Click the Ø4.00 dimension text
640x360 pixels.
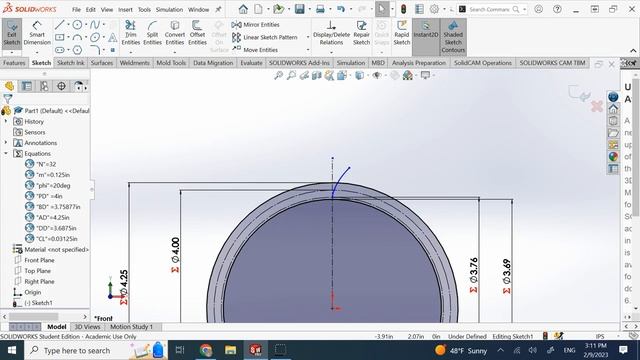[x=175, y=250]
